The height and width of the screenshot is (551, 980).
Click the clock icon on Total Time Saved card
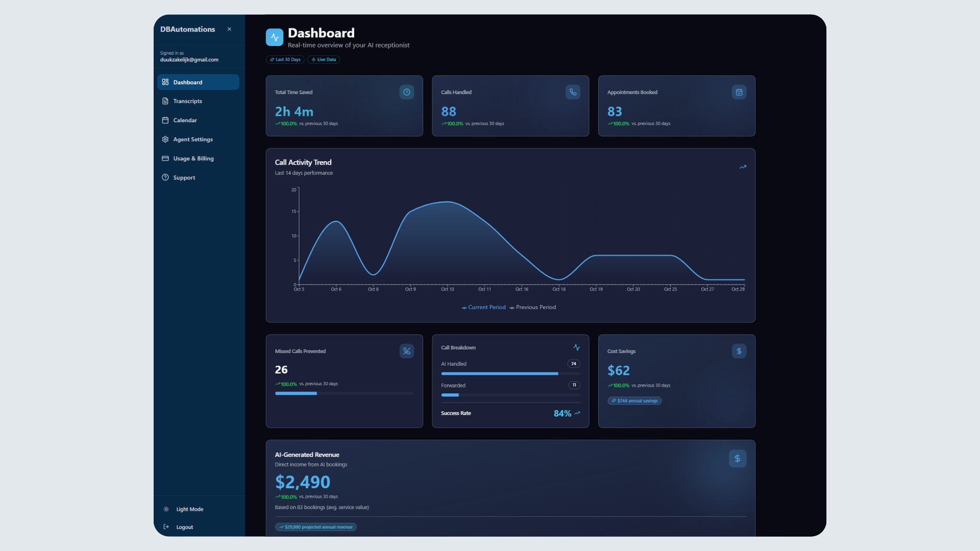click(406, 92)
